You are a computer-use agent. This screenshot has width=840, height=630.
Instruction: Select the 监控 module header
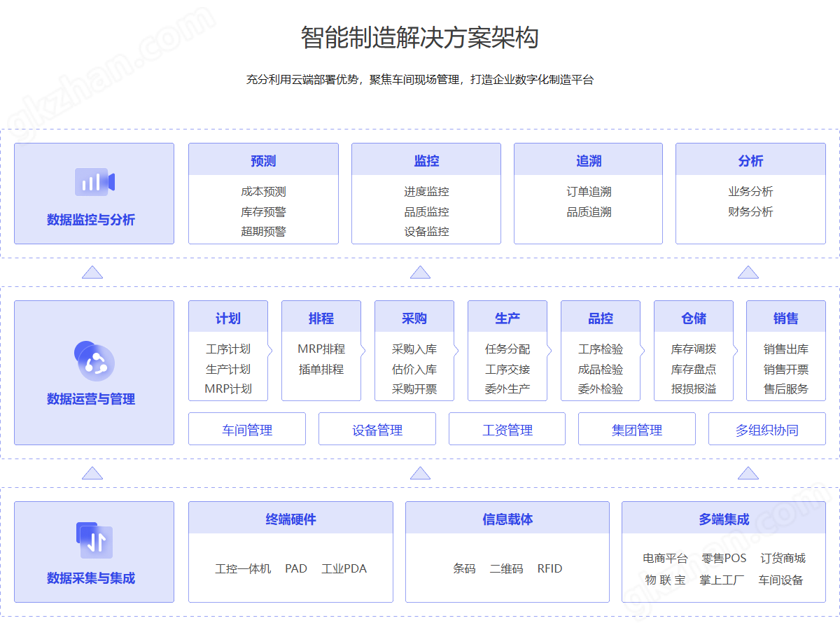coord(426,159)
